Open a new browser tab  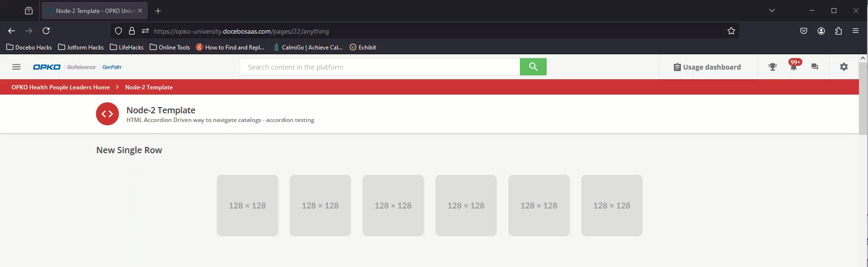pos(158,11)
